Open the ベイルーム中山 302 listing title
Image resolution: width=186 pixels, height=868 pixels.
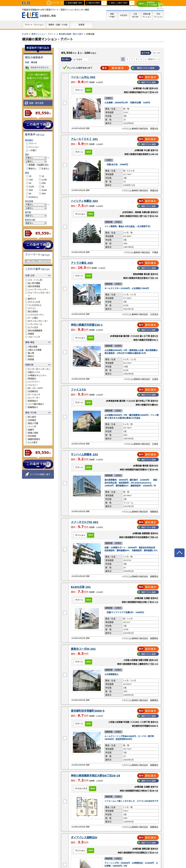(x=83, y=77)
